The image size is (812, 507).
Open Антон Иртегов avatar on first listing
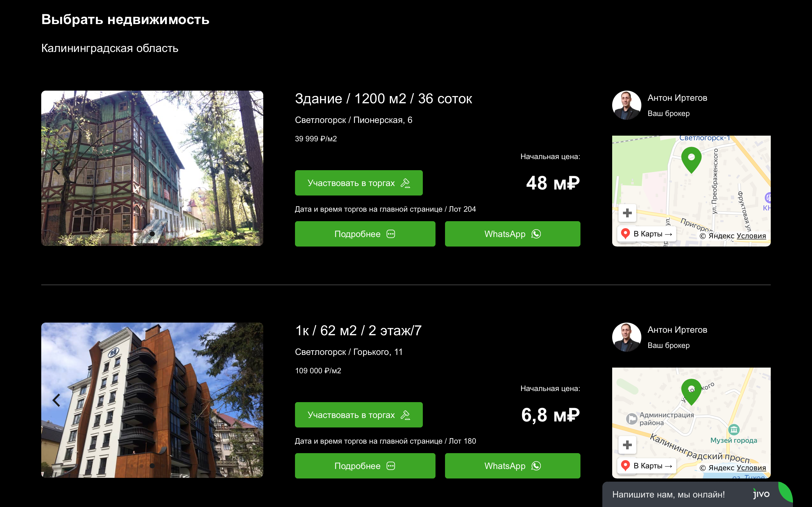626,105
